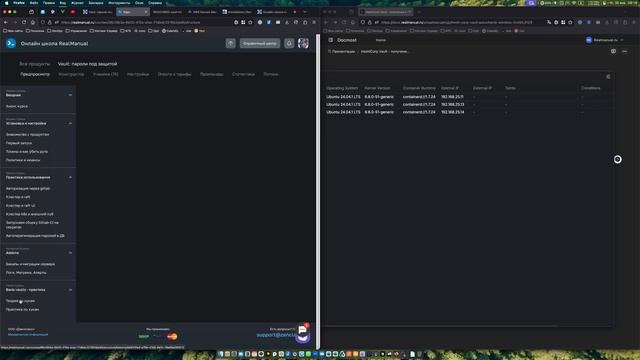Viewport: 640px width, 360px height.
Task: Open the Анонс курса lesson
Action: 17,106
